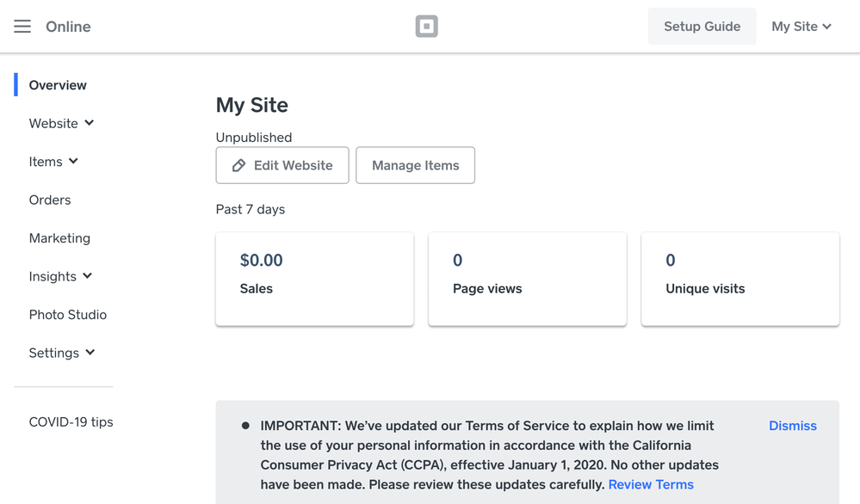This screenshot has height=504, width=860.
Task: Open COVID-19 tips in the sidebar
Action: pos(71,422)
